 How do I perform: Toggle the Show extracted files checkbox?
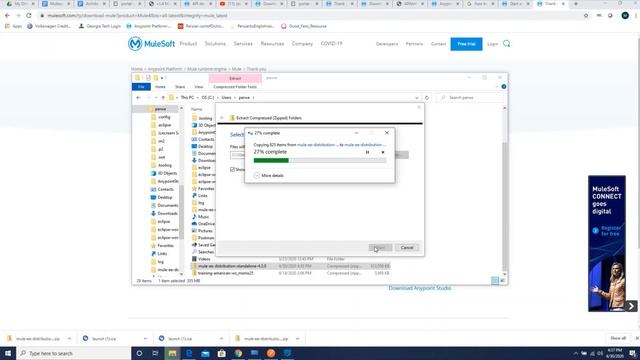click(232, 169)
